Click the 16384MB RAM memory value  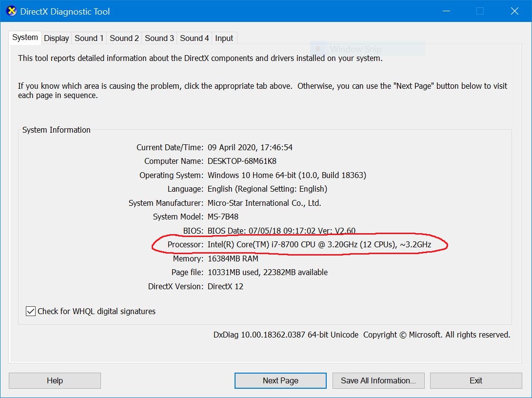[x=233, y=259]
